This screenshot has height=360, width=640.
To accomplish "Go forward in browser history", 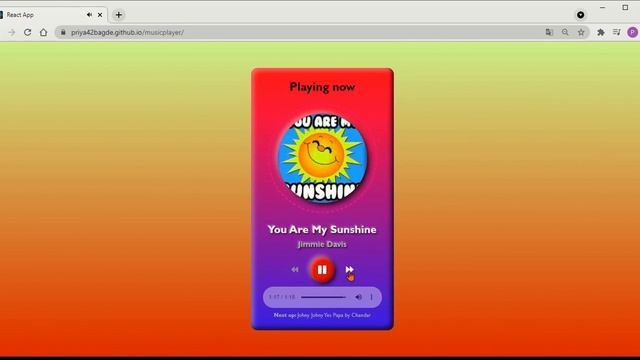I will (x=11, y=32).
